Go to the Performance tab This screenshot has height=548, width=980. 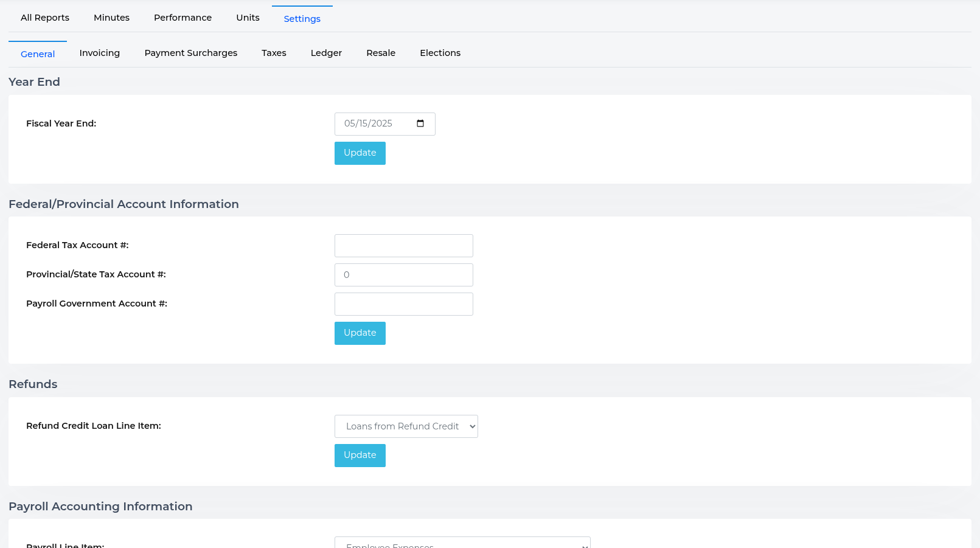click(182, 18)
